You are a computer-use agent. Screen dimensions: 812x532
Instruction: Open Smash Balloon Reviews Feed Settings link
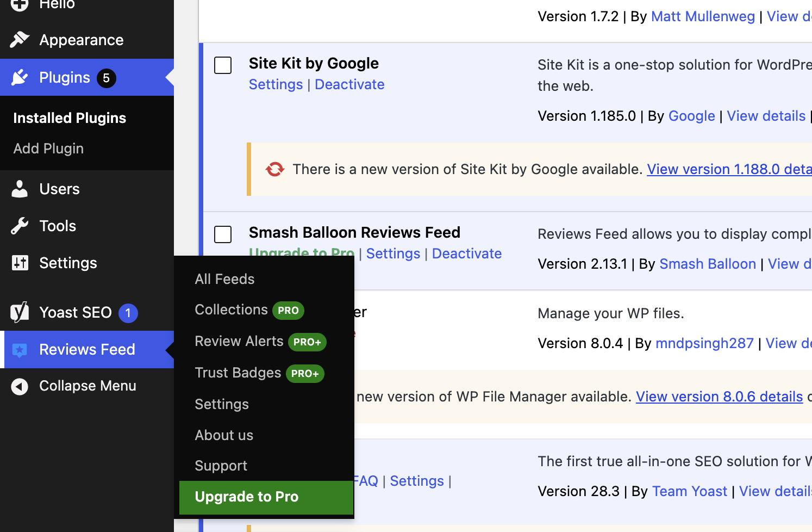pos(393,253)
